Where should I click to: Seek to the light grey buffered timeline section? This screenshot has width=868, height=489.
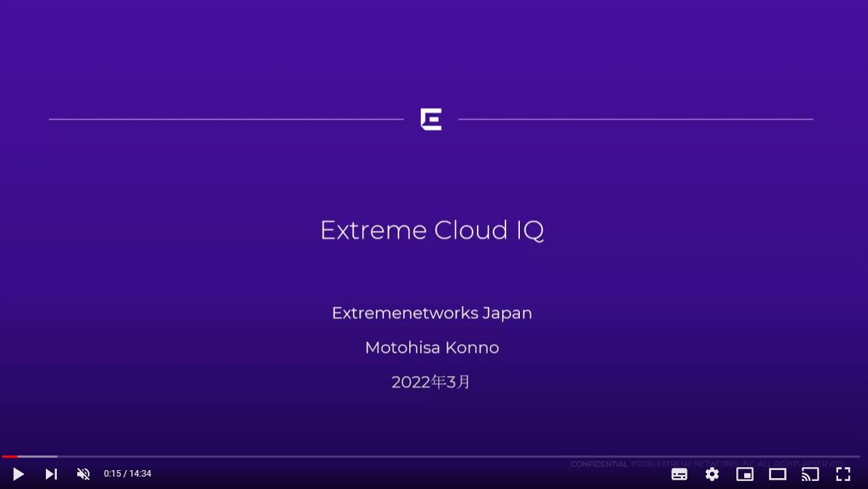tap(38, 456)
